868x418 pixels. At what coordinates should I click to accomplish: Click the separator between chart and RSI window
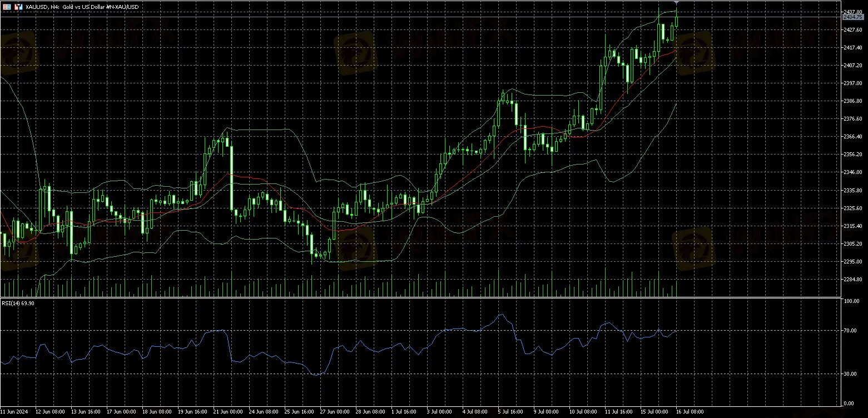(x=420, y=297)
